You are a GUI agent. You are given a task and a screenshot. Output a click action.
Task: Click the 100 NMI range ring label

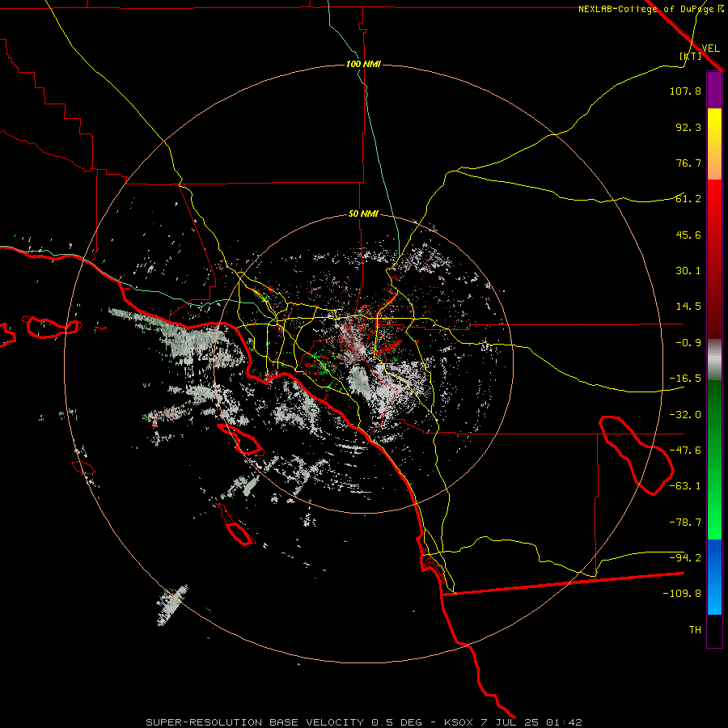(363, 64)
